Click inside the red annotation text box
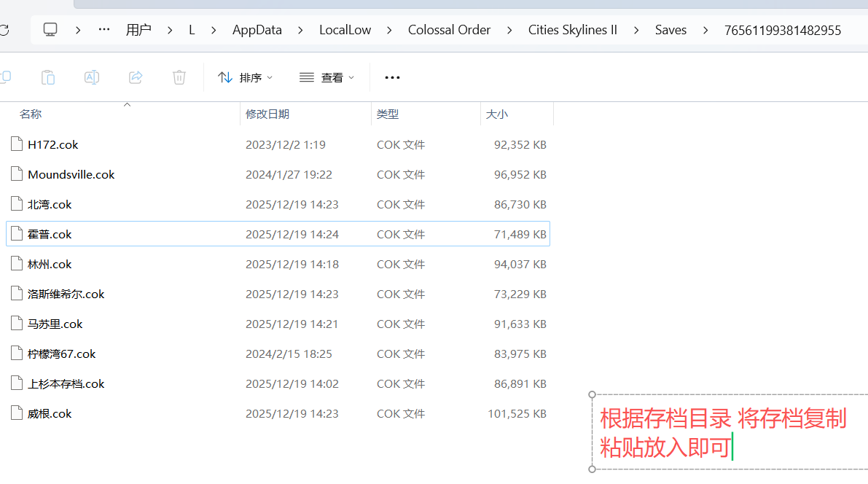Screen dimensions: 868x484 (722, 433)
